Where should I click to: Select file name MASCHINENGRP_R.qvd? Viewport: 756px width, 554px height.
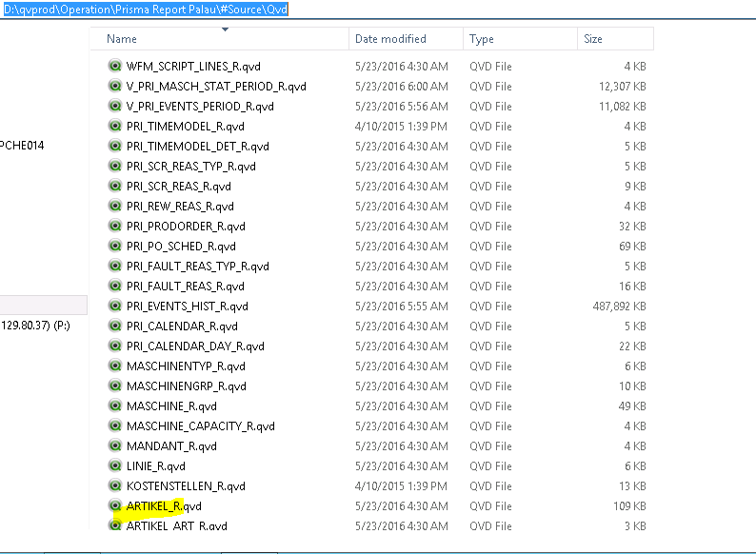click(186, 386)
